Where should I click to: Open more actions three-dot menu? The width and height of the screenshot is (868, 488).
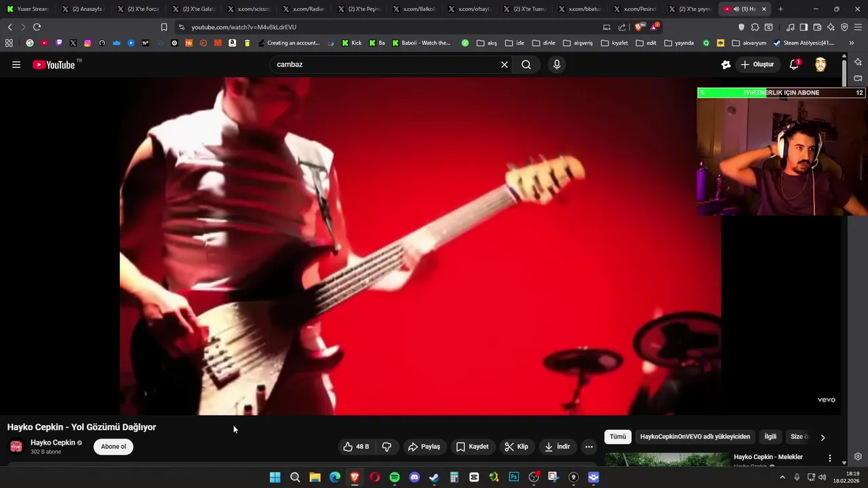click(589, 447)
